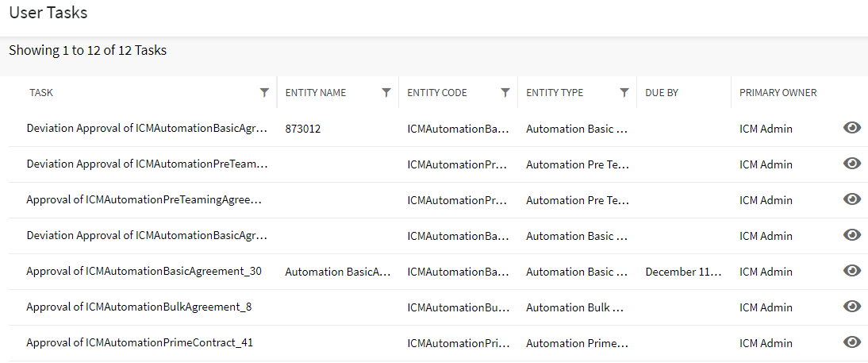868x363 pixels.
Task: Click eye icon for Approval of ICMAutomationPreTeamingAgreement row
Action: (852, 199)
